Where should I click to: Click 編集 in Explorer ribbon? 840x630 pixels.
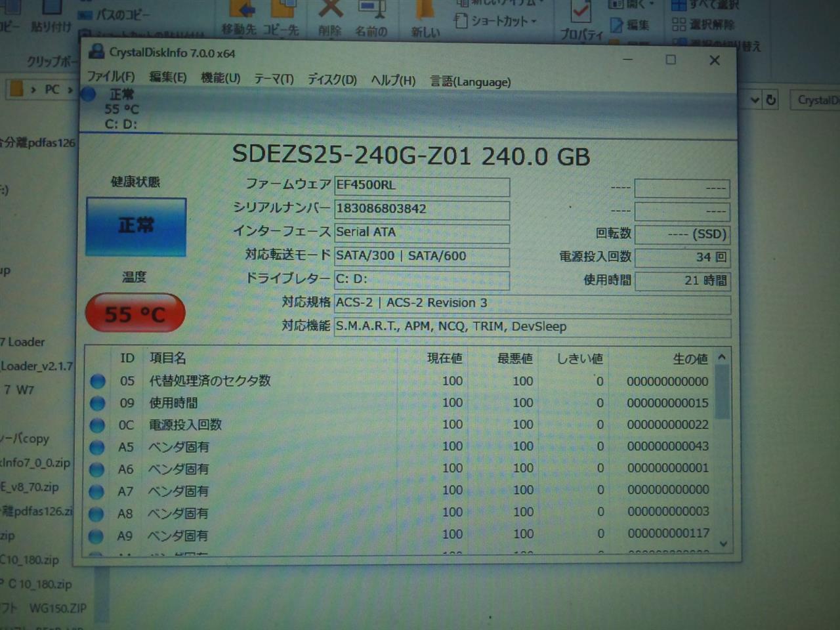pos(630,26)
